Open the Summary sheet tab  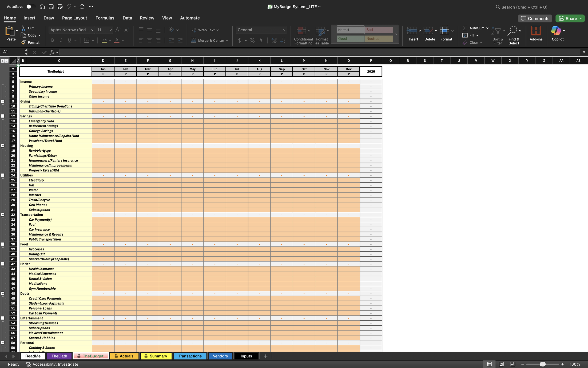tap(156, 356)
